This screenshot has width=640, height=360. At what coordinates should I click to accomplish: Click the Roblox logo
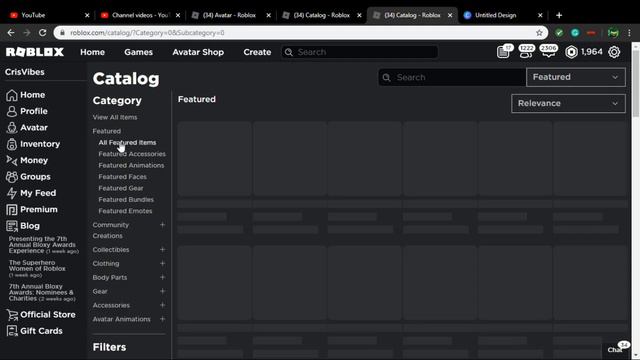(x=35, y=52)
